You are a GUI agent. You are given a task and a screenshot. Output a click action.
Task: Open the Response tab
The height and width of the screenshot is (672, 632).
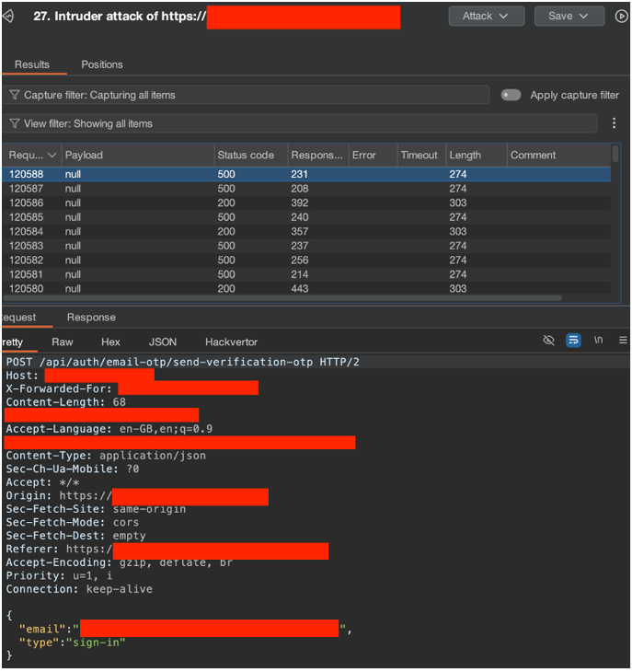tap(91, 318)
